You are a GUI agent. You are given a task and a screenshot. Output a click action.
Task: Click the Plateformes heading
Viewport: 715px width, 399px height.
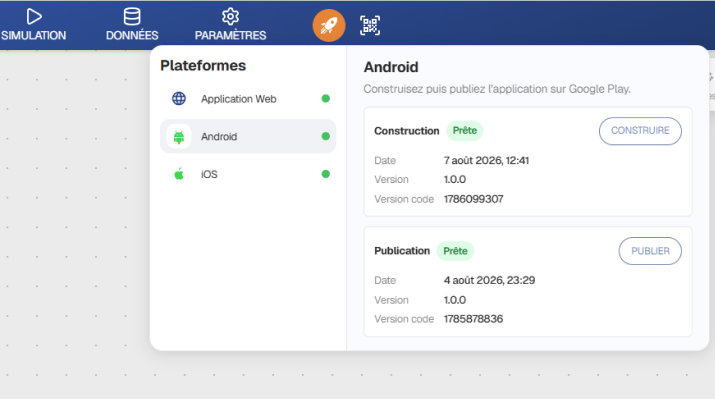(203, 66)
